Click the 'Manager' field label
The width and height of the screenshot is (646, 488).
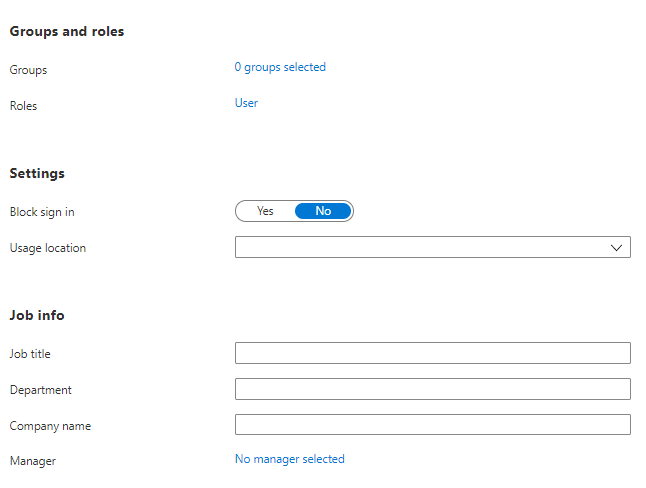coord(32,461)
